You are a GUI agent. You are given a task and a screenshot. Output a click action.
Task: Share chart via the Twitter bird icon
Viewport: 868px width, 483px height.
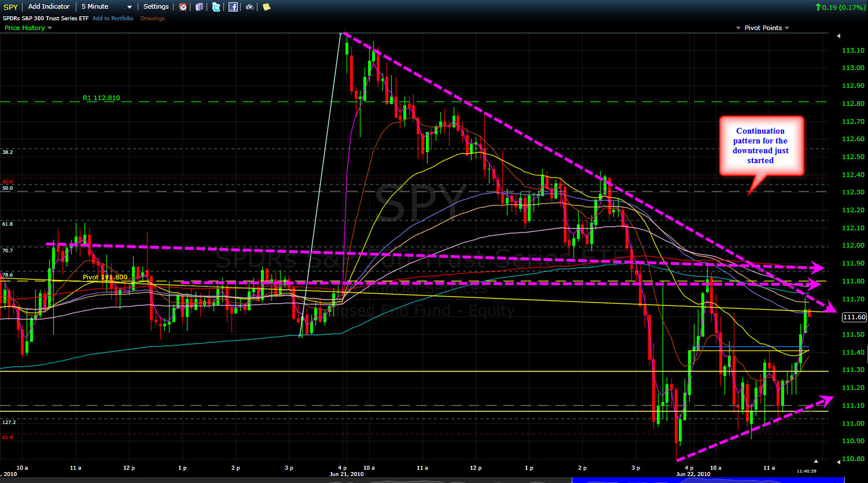216,7
